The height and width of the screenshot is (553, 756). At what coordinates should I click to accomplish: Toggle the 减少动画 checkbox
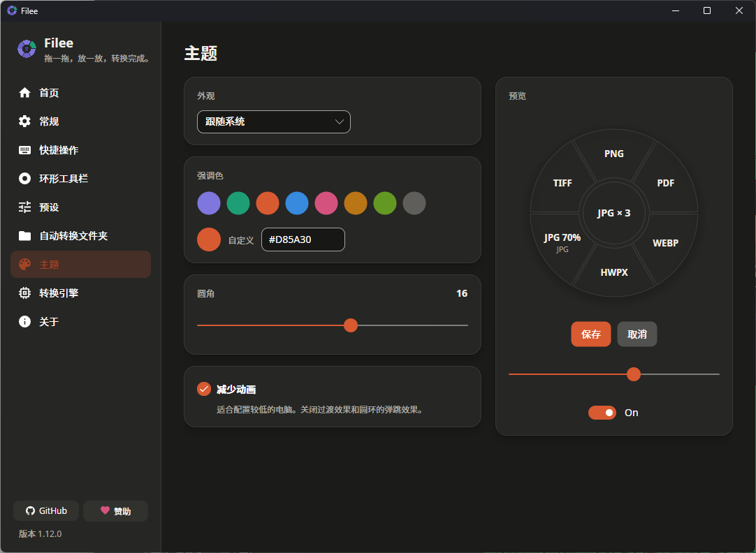204,389
